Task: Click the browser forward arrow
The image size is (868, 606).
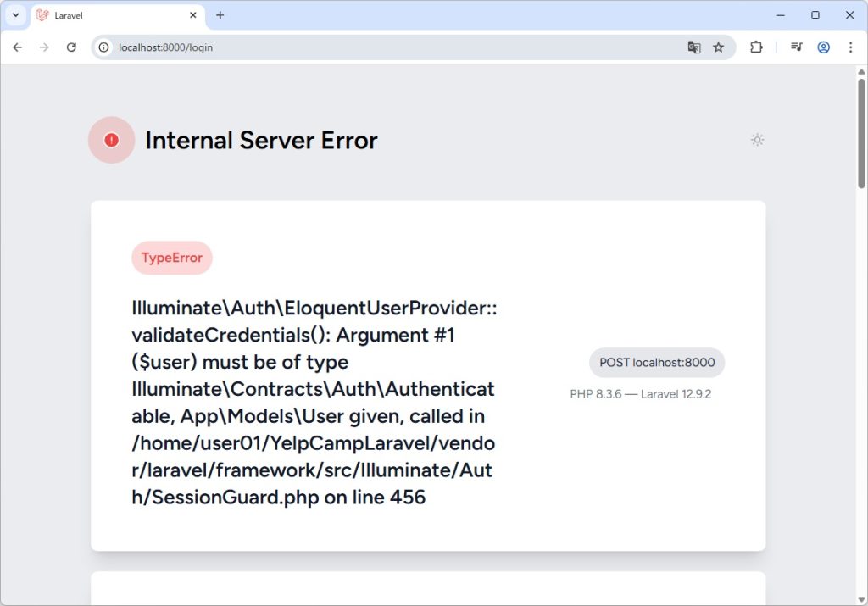Action: tap(44, 47)
